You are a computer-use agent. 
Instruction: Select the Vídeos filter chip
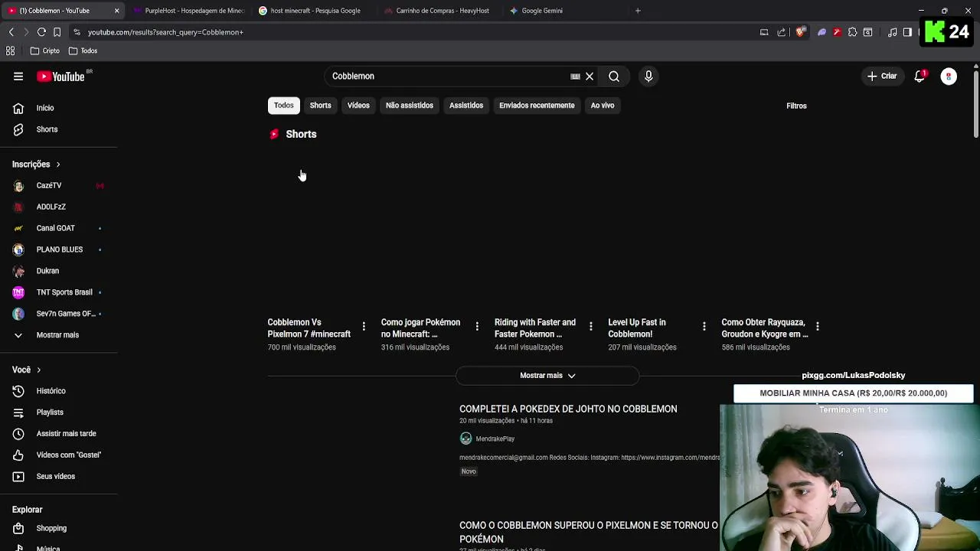click(358, 106)
